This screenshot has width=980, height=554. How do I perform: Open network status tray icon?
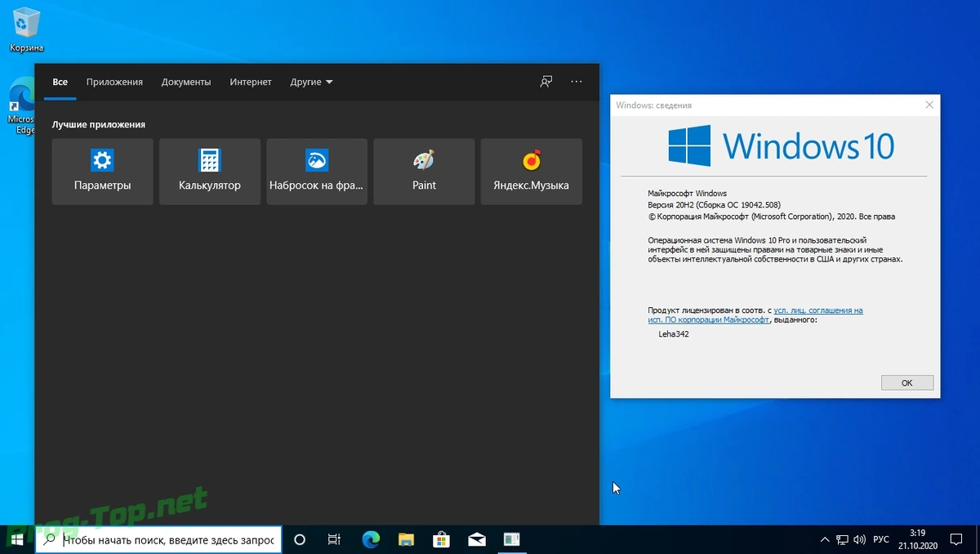843,540
